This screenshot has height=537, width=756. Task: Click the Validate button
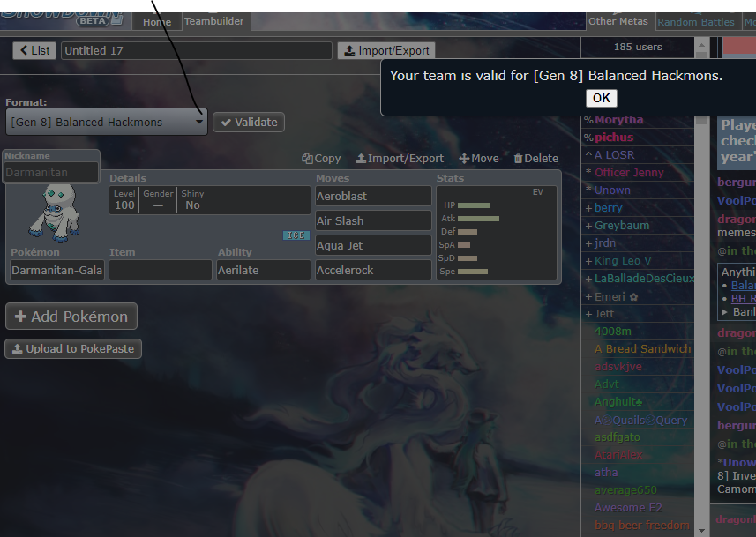click(249, 123)
